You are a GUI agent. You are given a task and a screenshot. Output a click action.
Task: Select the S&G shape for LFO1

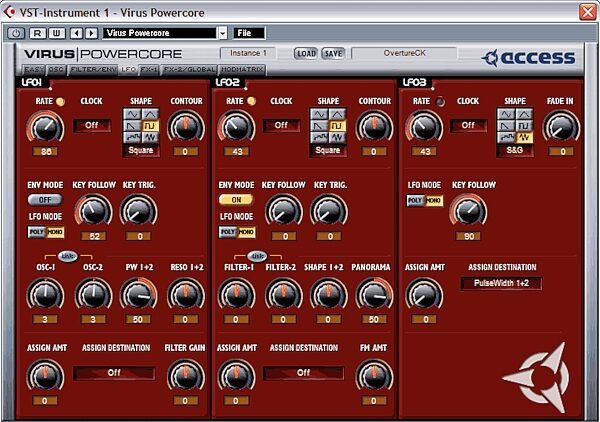[x=150, y=137]
